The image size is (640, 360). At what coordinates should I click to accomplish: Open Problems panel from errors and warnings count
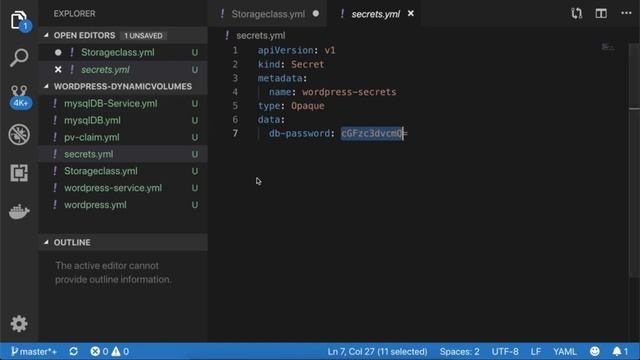coord(109,351)
